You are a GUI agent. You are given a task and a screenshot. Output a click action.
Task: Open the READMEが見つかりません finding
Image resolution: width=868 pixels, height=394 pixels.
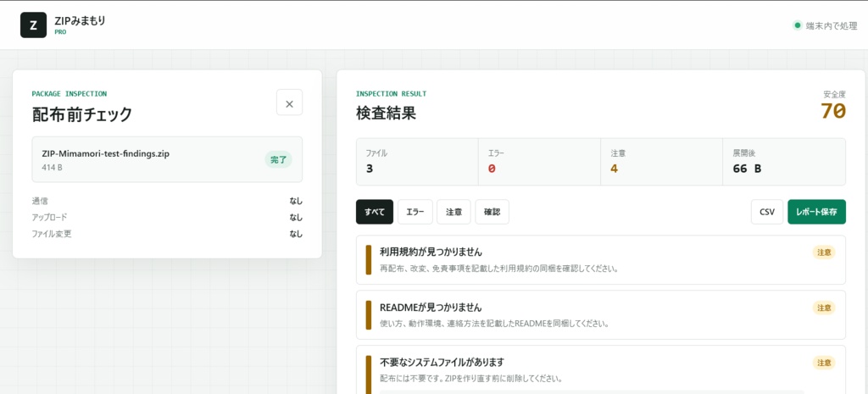pos(601,314)
